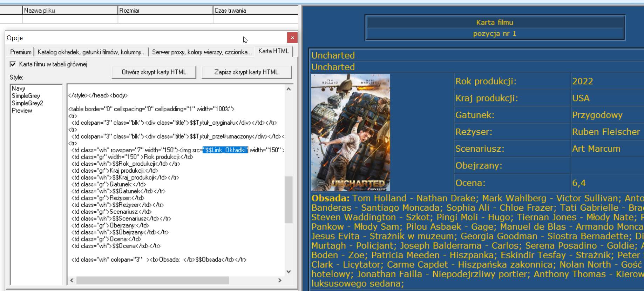
Task: Select the Preview style entry
Action: 22,111
